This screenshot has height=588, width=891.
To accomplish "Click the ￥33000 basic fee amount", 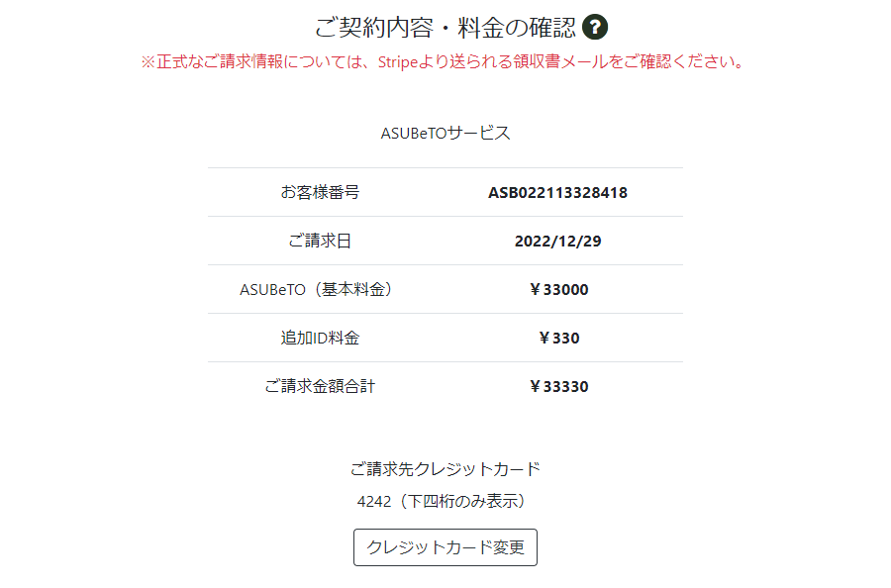I will click(x=558, y=290).
